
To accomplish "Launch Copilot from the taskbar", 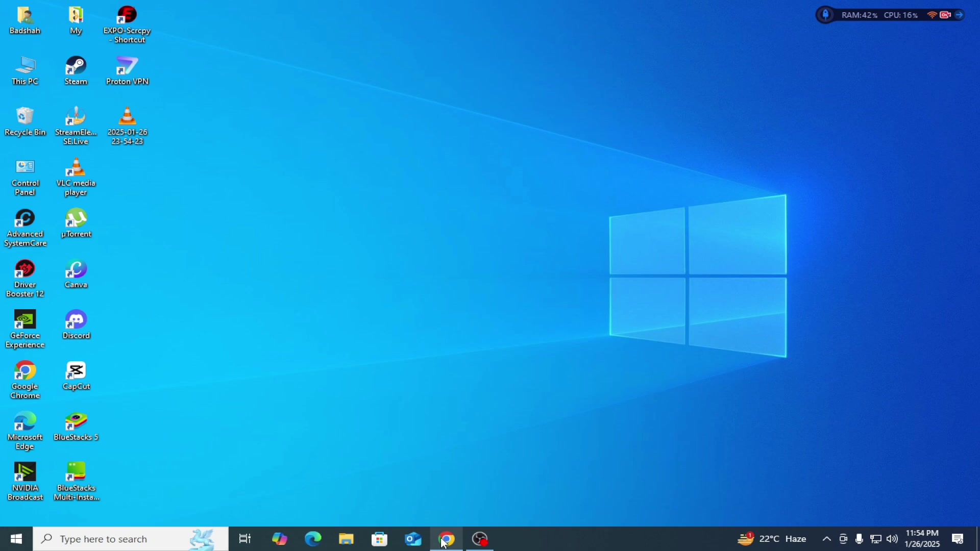I will coord(280,539).
